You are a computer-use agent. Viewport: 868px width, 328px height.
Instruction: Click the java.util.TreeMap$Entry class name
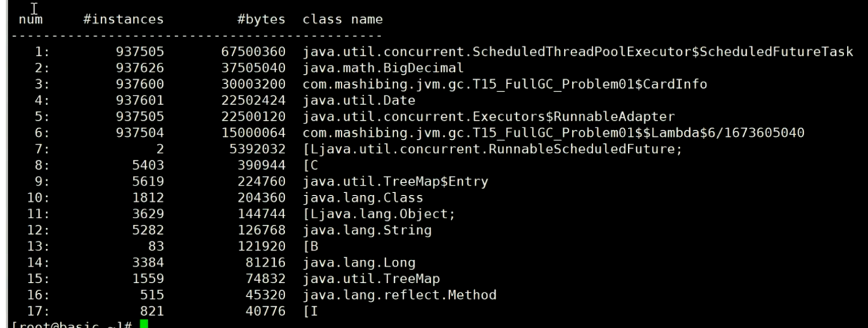pos(395,181)
